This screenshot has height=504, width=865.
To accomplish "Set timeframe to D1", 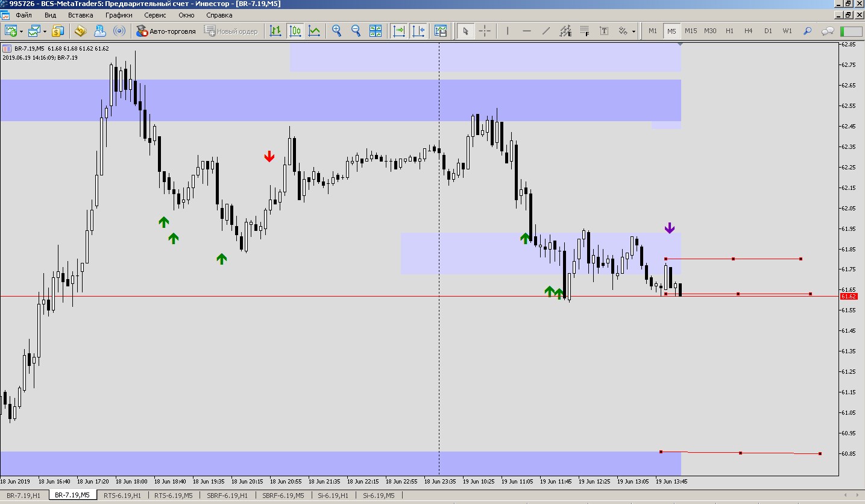I will 768,31.
